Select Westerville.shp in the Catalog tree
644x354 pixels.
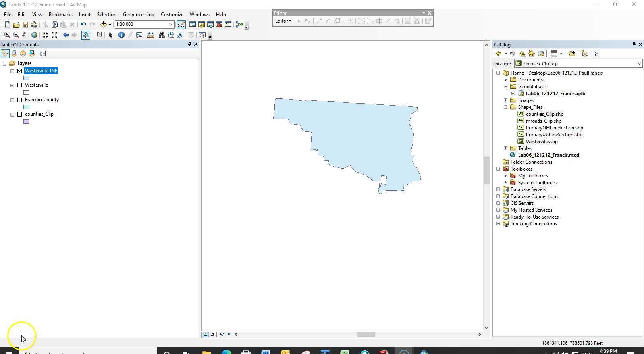[541, 142]
